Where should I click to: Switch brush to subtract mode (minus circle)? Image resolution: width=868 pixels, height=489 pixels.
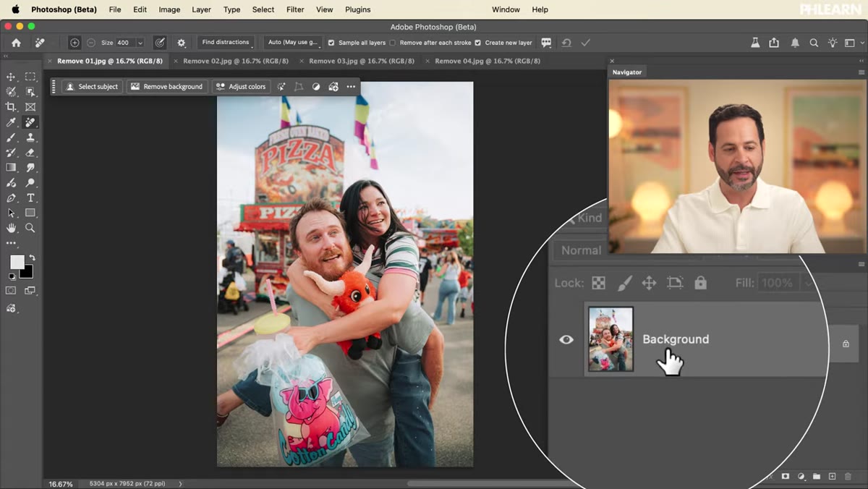[91, 43]
